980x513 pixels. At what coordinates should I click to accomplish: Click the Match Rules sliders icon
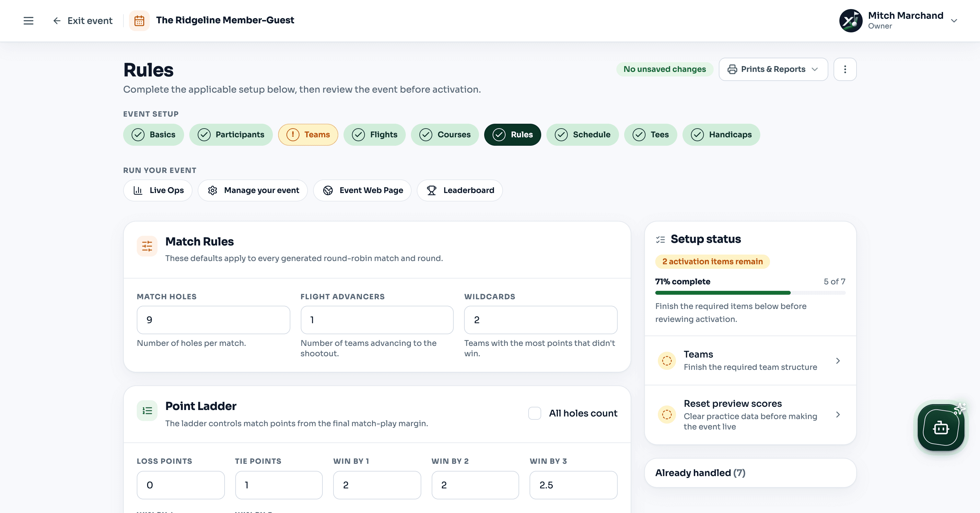click(x=147, y=246)
